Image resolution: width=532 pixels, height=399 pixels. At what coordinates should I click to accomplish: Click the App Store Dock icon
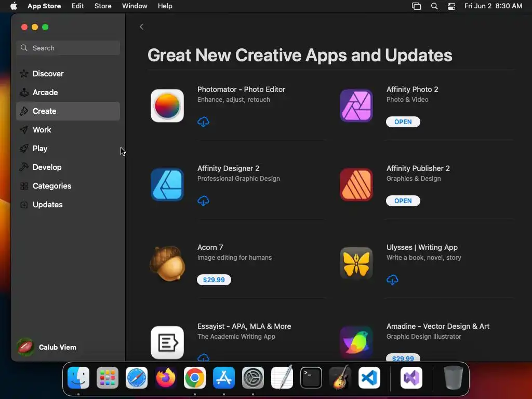(224, 378)
